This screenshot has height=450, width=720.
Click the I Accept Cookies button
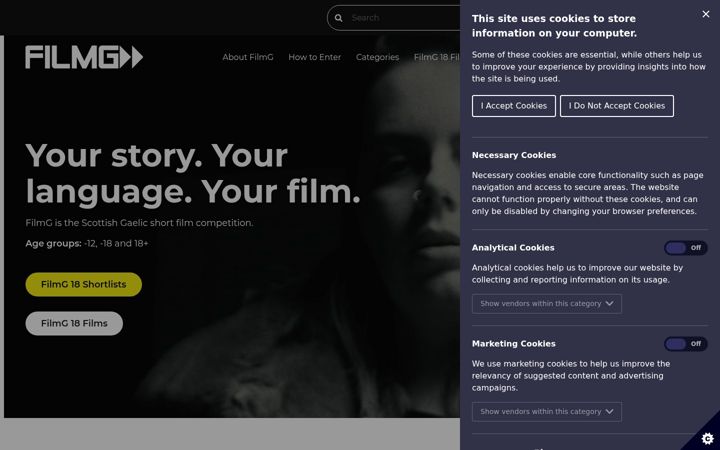(x=514, y=106)
